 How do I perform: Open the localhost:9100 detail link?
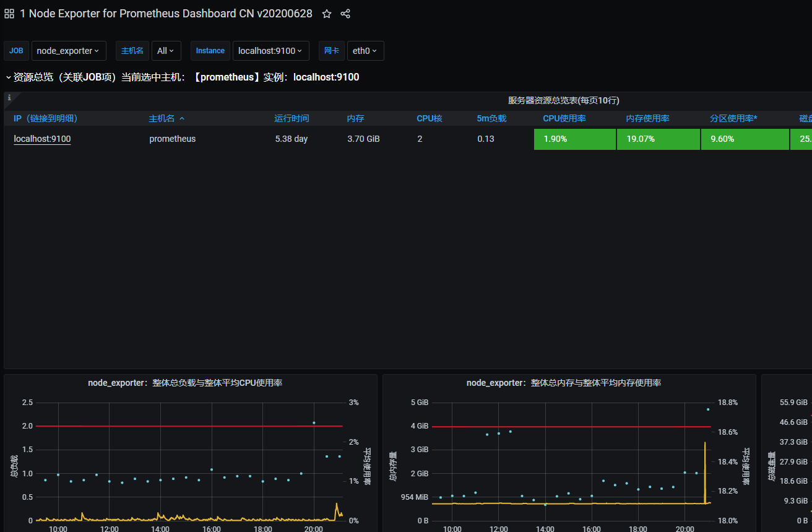tap(42, 139)
